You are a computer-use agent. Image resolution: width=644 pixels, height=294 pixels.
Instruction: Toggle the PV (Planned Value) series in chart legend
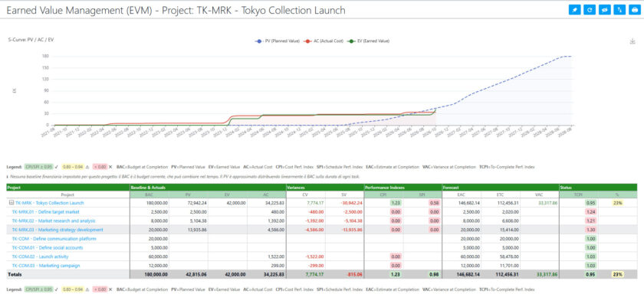coord(278,41)
